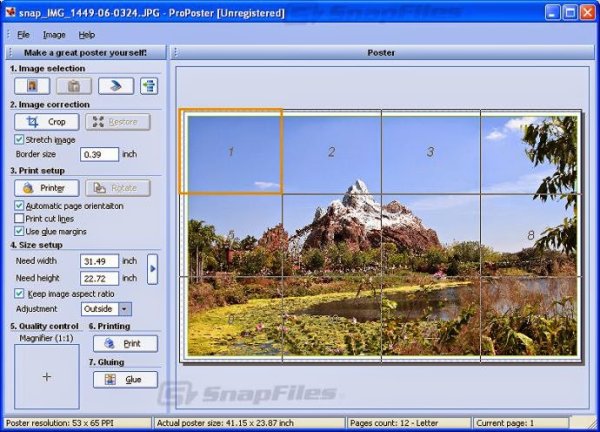This screenshot has width=600, height=432.
Task: Uncheck Keep image aspect ratio
Action: coord(19,294)
